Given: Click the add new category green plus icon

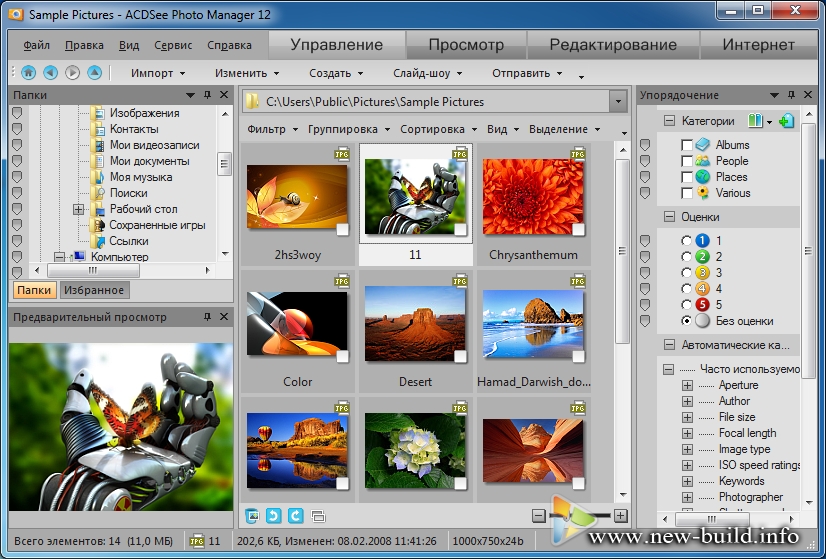Looking at the screenshot, I should pyautogui.click(x=786, y=121).
